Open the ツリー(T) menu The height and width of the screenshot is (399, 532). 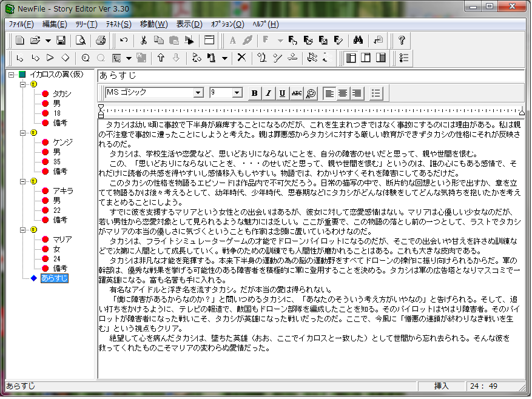[86, 24]
